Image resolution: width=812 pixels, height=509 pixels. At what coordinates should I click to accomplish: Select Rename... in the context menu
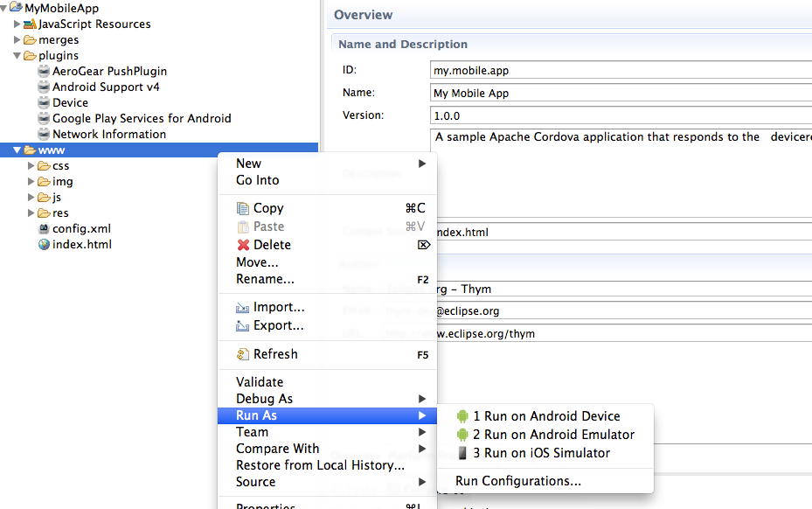point(327,279)
